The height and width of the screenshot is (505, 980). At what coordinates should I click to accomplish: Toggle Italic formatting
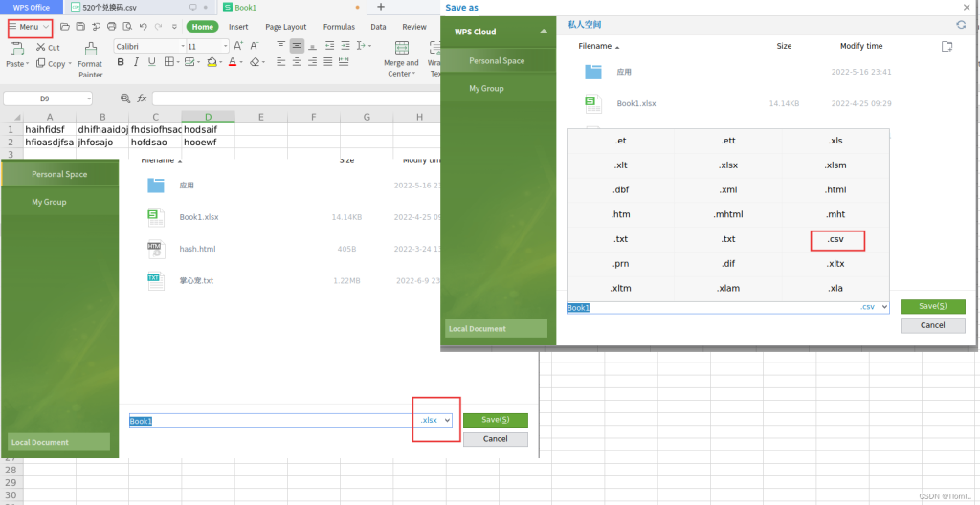tap(136, 62)
